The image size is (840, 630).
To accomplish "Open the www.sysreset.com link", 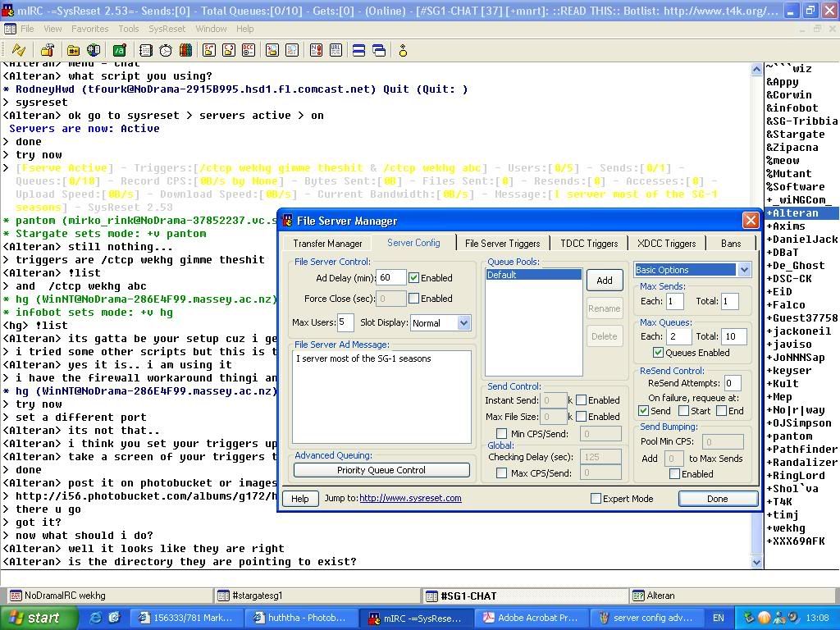I will tap(410, 498).
